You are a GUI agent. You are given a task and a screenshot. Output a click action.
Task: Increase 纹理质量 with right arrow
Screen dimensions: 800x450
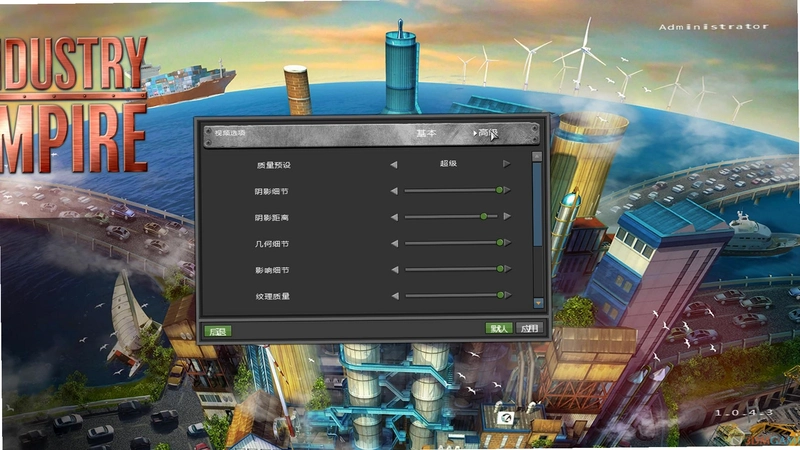[507, 295]
